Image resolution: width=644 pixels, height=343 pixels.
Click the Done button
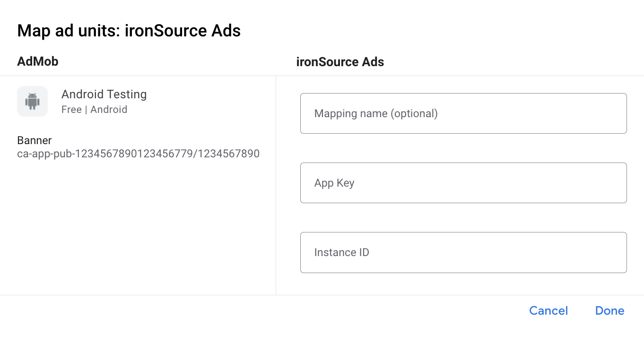(609, 310)
